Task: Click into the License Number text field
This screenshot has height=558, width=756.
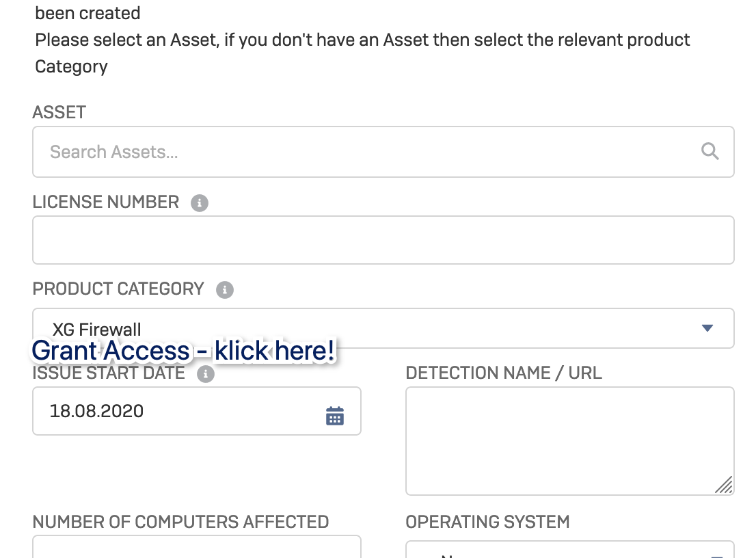Action: pos(383,240)
